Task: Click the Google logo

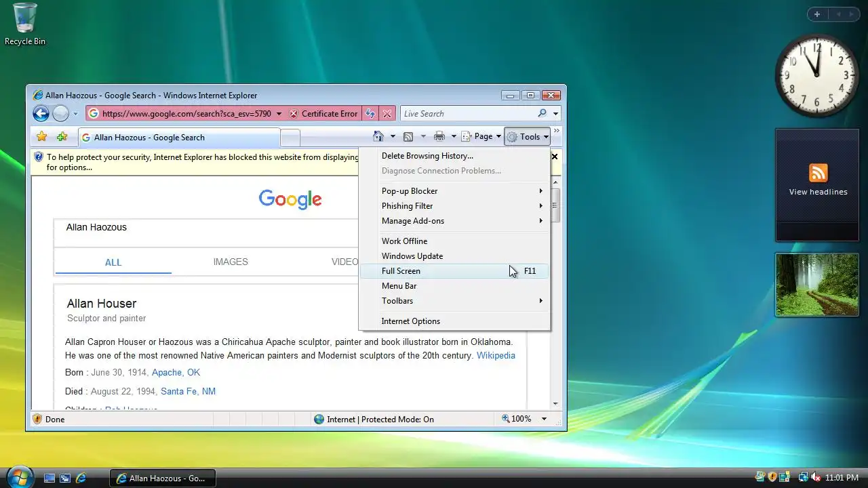Action: coord(290,199)
